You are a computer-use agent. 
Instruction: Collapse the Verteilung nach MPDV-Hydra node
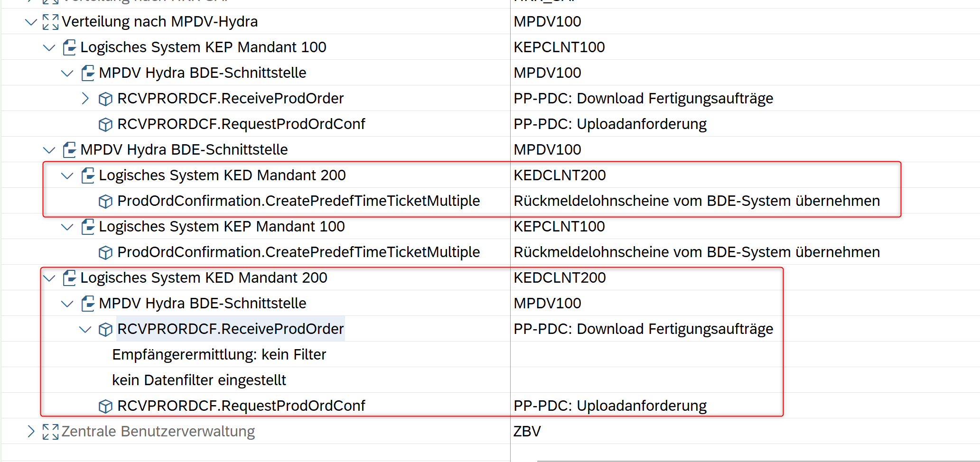pyautogui.click(x=31, y=22)
